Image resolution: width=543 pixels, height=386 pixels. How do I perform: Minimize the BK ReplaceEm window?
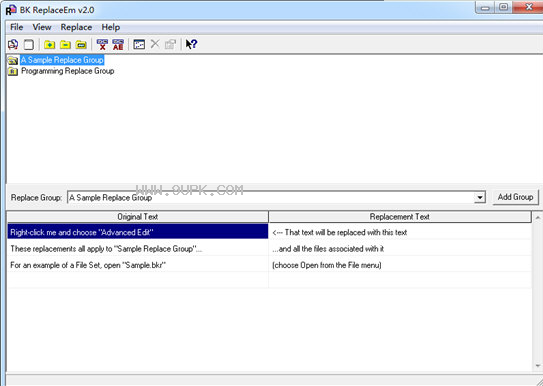click(485, 7)
